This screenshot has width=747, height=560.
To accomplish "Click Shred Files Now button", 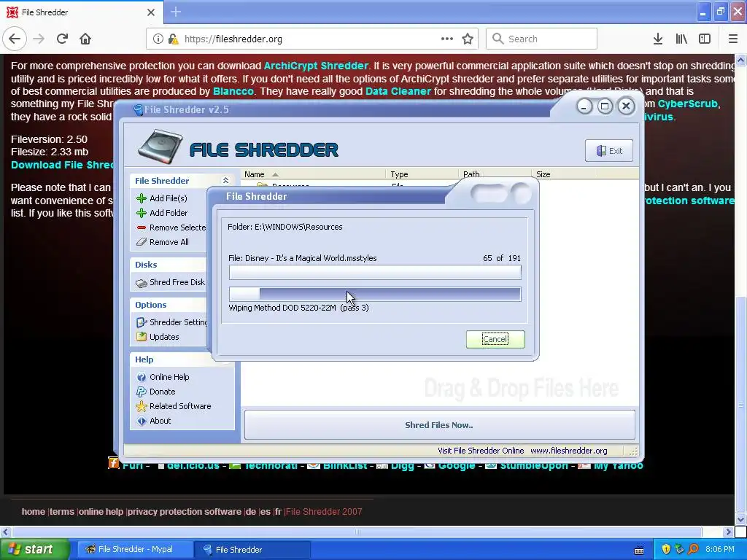I will click(x=439, y=425).
